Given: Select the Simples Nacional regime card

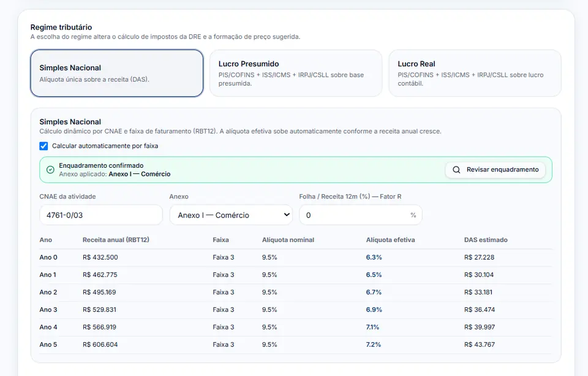Looking at the screenshot, I should 117,73.
